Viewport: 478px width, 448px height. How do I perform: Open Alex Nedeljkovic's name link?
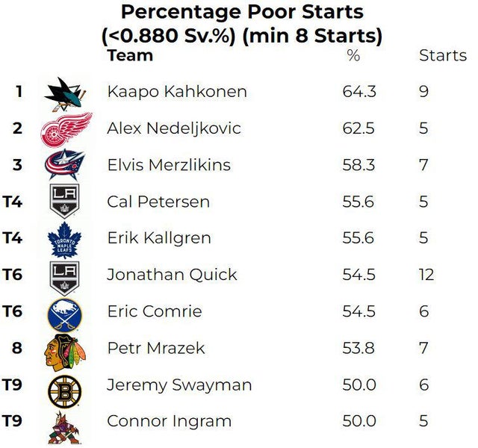tap(174, 128)
